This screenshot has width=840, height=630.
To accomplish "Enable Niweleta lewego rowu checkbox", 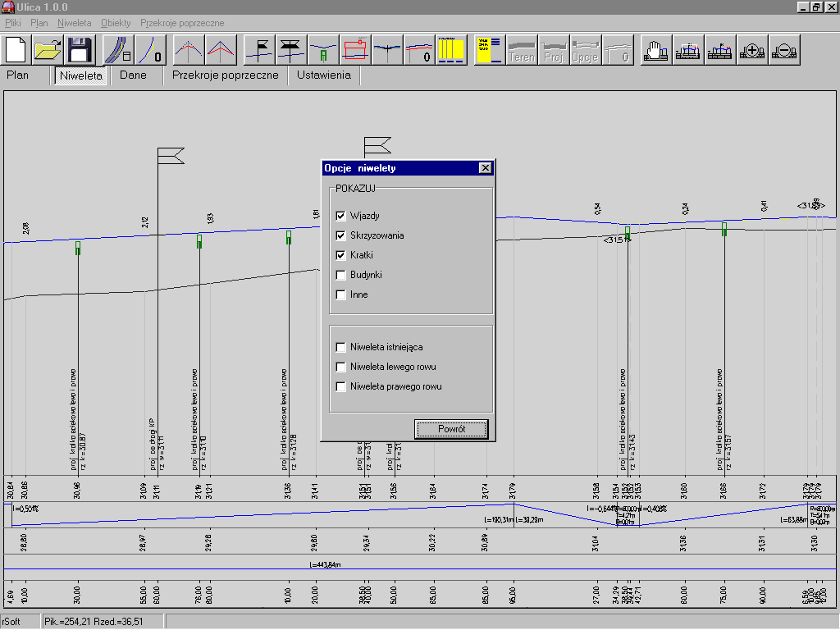I will coord(341,367).
